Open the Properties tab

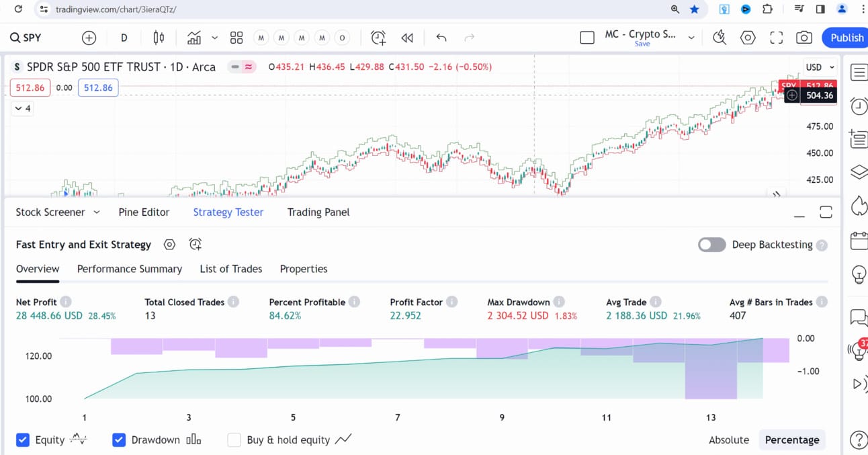tap(304, 269)
